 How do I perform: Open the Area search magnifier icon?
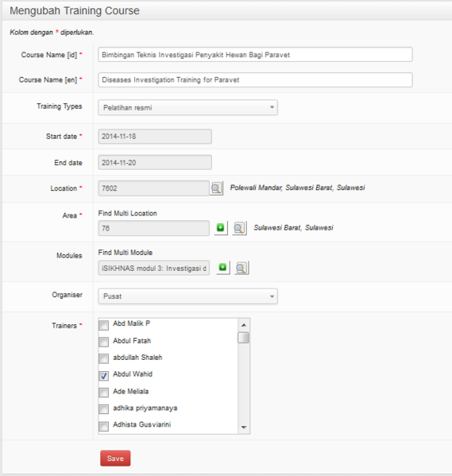[240, 228]
